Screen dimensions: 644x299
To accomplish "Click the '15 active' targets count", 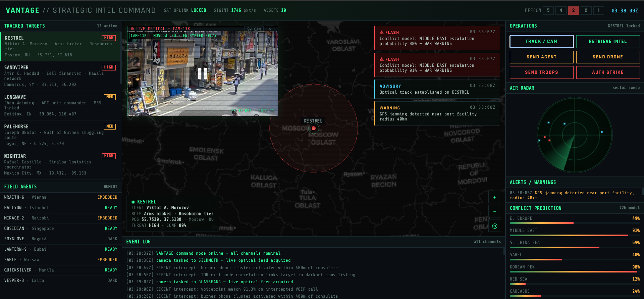I will coord(107,26).
